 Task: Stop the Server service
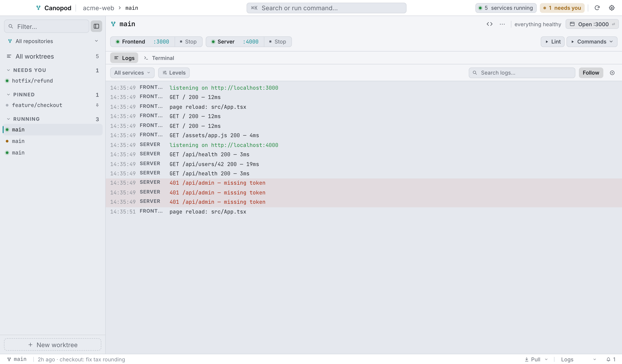(278, 42)
